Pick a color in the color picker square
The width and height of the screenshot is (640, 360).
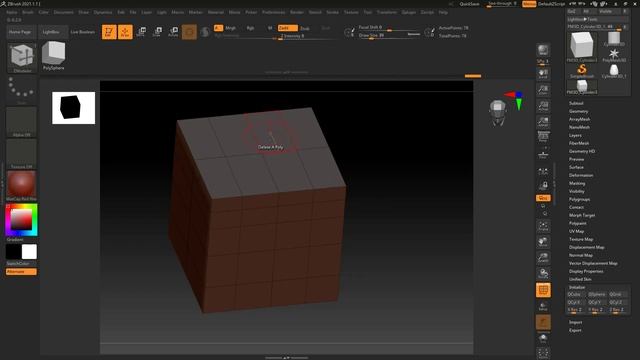(21, 219)
